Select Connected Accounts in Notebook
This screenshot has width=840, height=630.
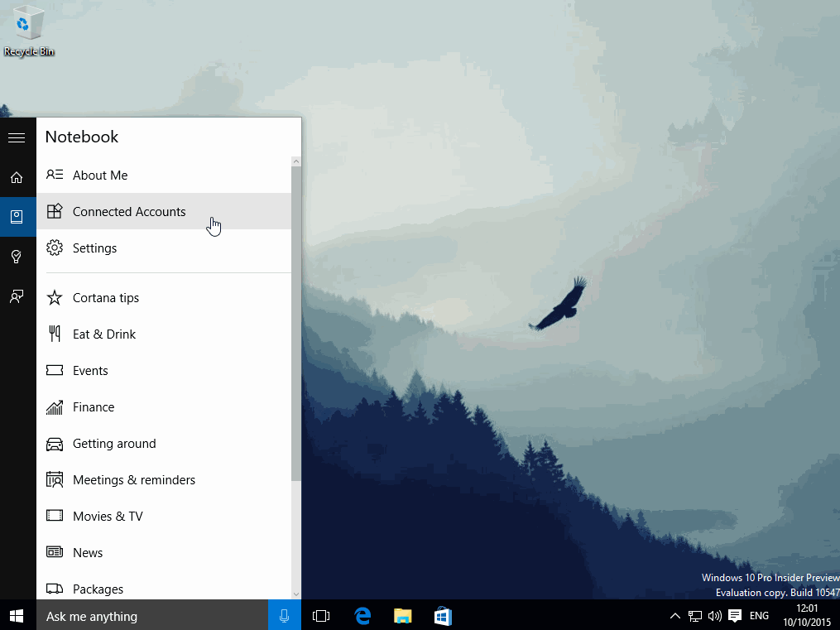coord(128,212)
